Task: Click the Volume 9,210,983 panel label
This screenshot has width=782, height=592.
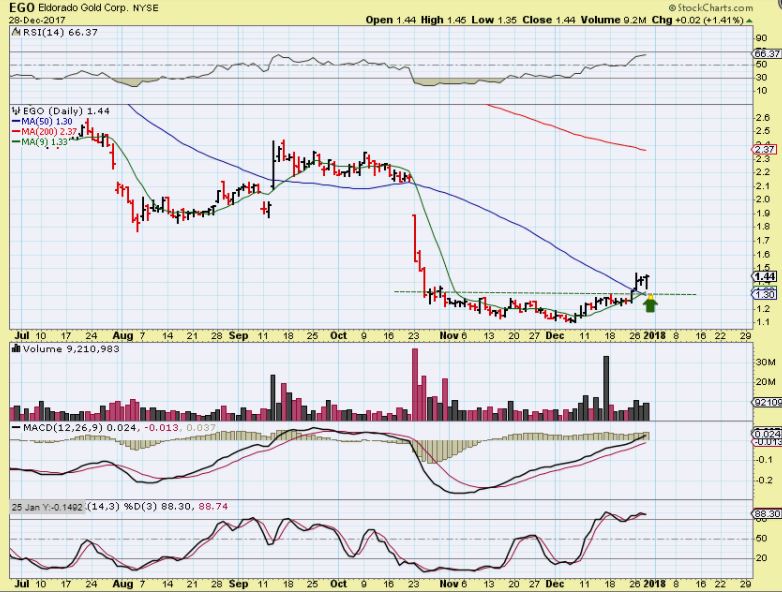Action: [71, 349]
